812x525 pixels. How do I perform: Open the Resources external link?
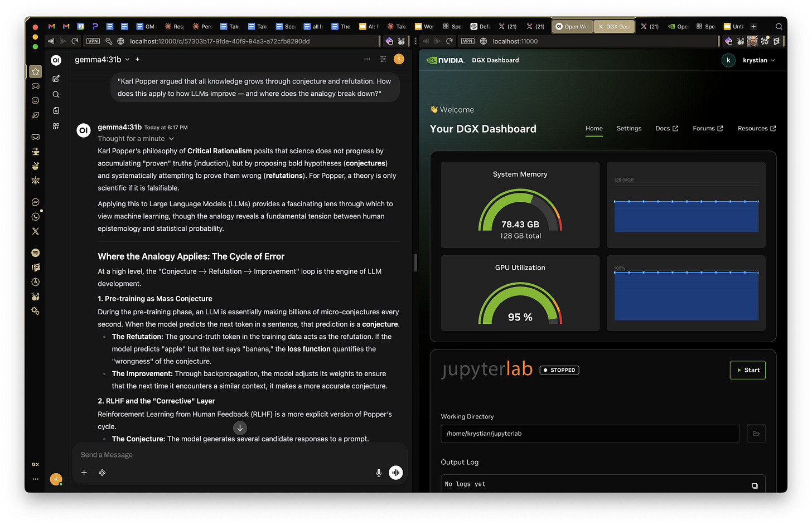757,129
